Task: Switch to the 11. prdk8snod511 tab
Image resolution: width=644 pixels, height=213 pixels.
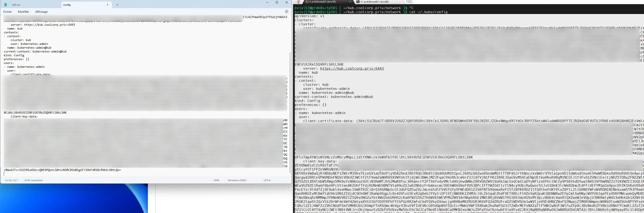Action: point(375,2)
